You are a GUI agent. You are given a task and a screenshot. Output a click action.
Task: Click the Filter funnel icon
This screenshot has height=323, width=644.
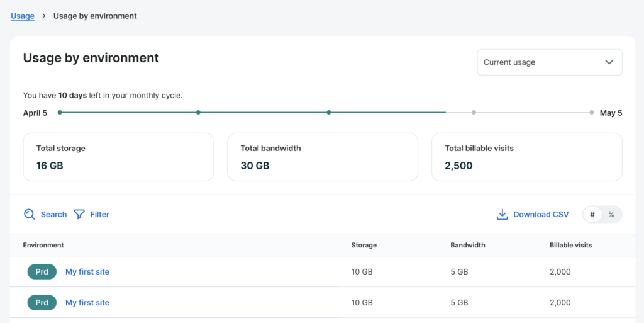tap(79, 215)
